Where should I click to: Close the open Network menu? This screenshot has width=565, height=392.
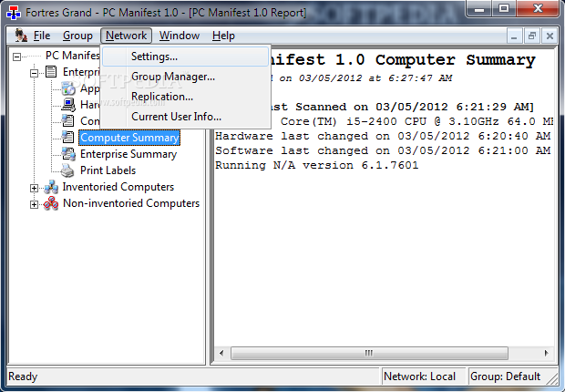(126, 36)
